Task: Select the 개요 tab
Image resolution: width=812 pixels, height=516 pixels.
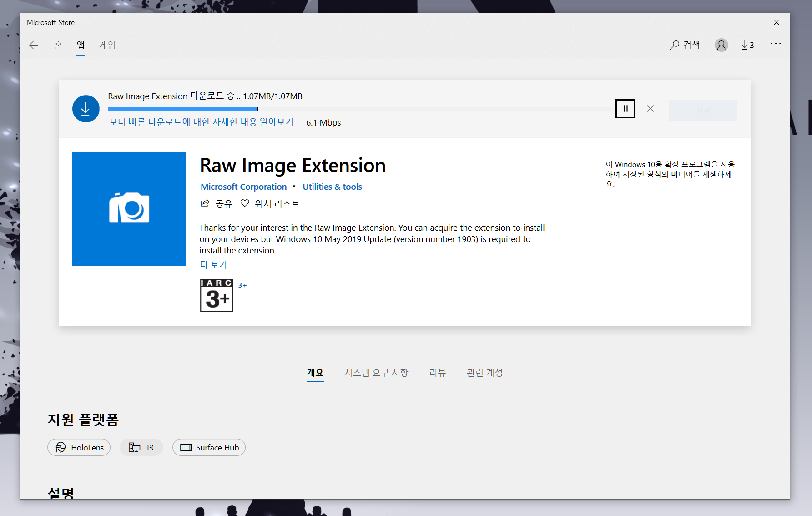Action: coord(315,373)
